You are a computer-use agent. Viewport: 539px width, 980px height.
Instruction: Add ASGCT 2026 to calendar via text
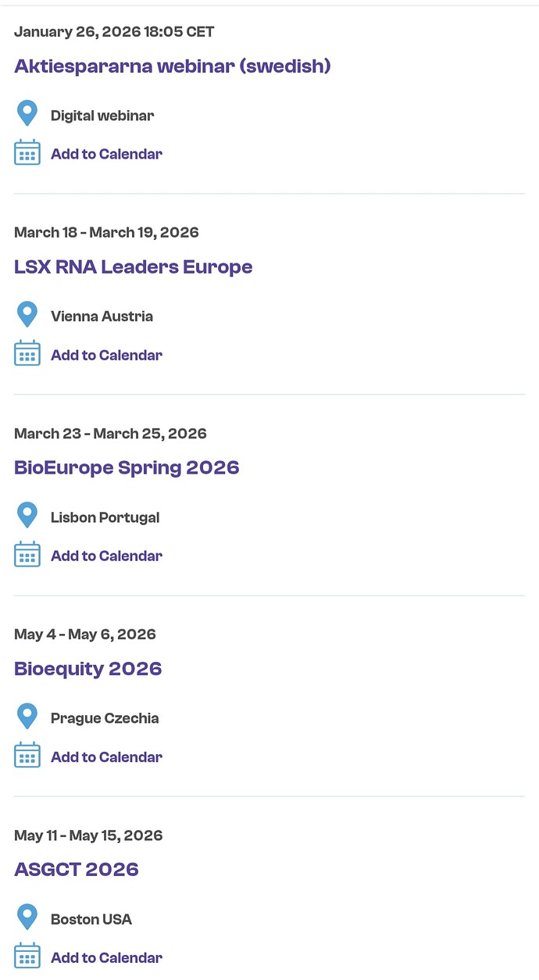[106, 957]
